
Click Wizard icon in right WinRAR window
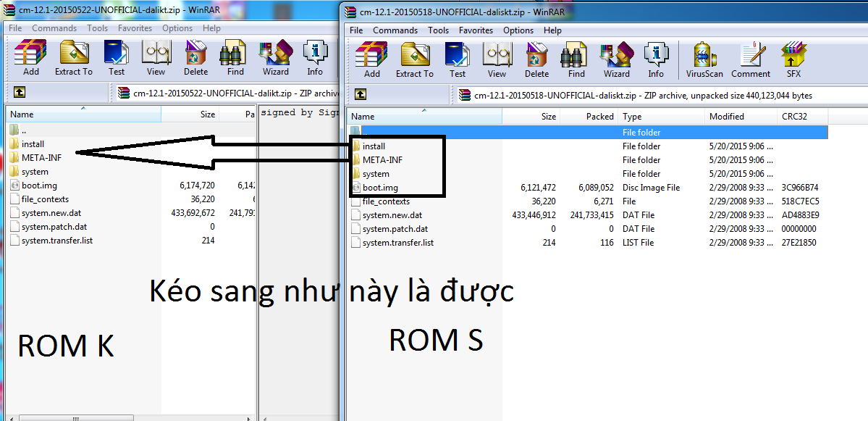(x=617, y=60)
